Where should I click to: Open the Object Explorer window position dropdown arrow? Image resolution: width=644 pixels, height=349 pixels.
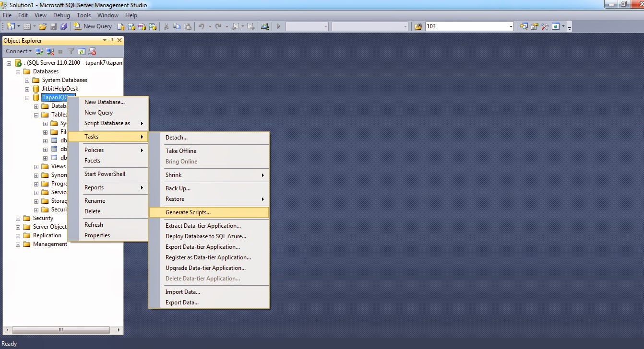coord(105,41)
